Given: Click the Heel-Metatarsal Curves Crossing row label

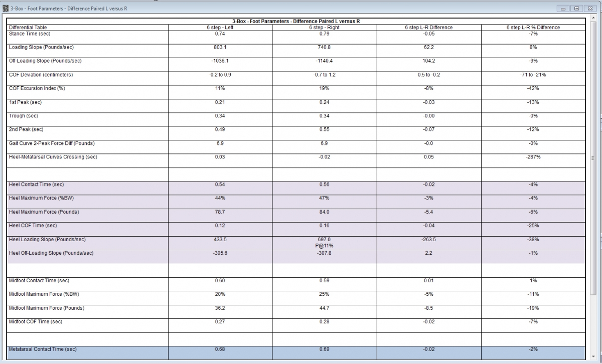Looking at the screenshot, I should tap(53, 157).
